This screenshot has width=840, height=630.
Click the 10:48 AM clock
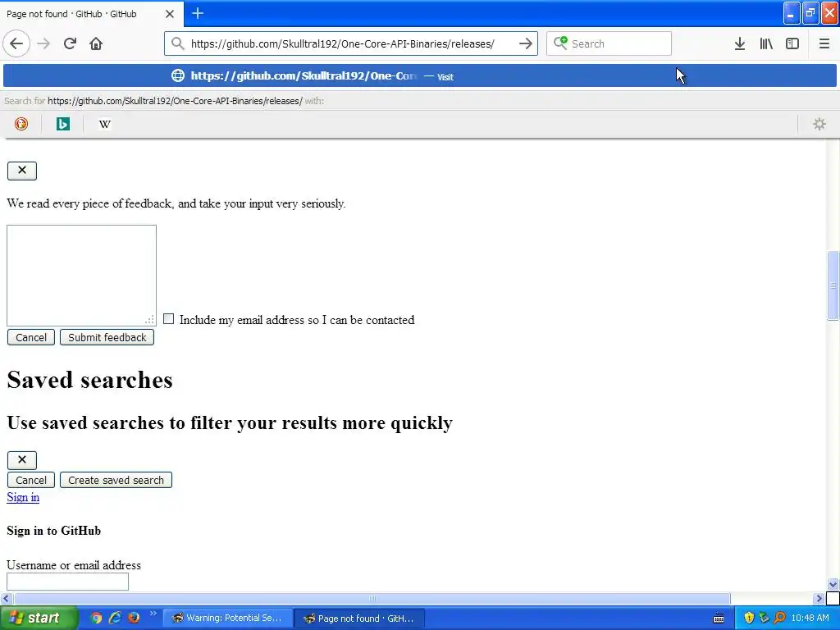[x=810, y=619]
